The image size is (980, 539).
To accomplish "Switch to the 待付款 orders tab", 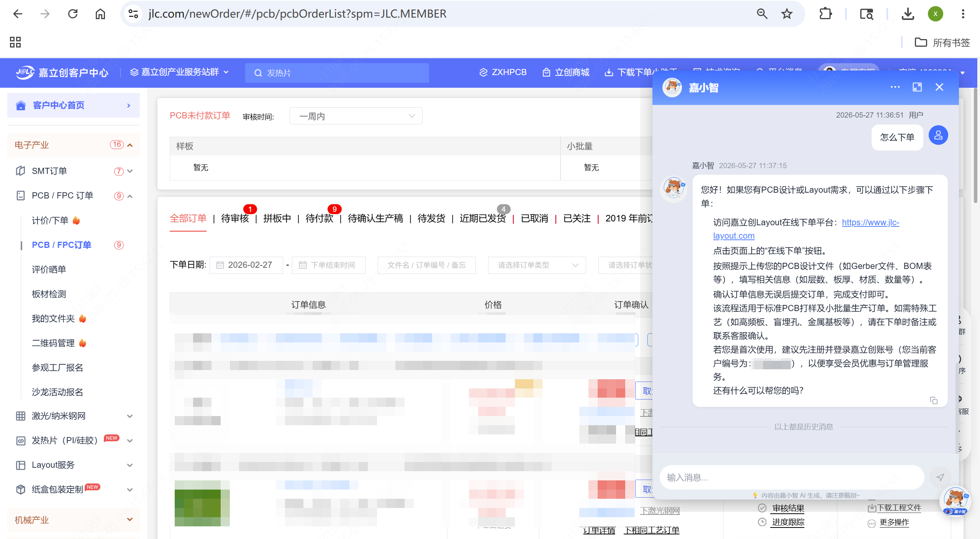I will point(319,218).
